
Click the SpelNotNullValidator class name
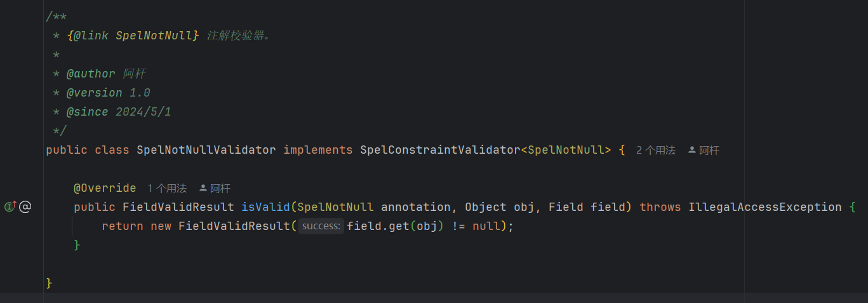(206, 150)
